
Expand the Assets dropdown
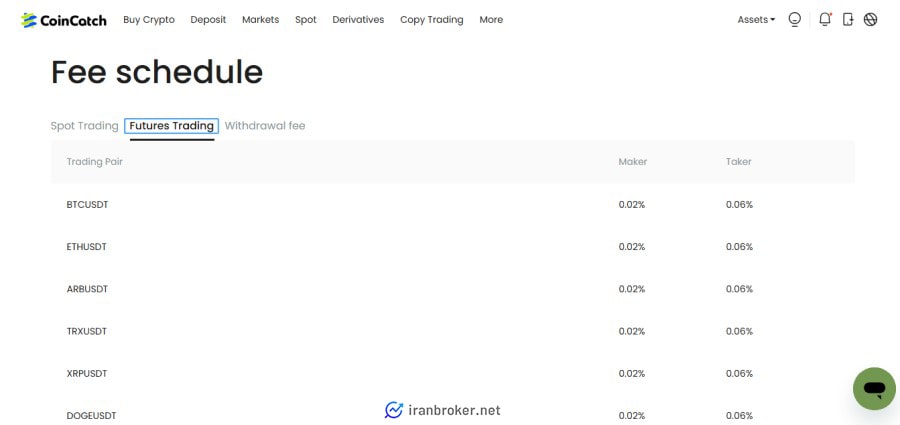click(x=756, y=20)
